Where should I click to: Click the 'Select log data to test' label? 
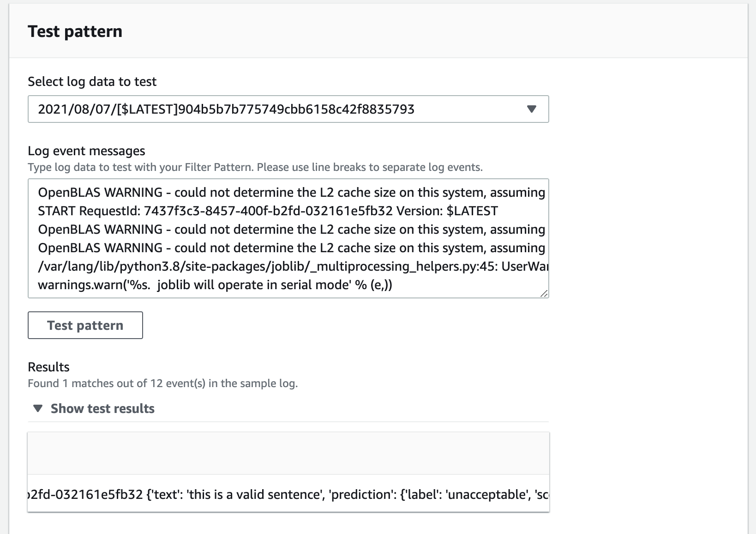pyautogui.click(x=92, y=82)
